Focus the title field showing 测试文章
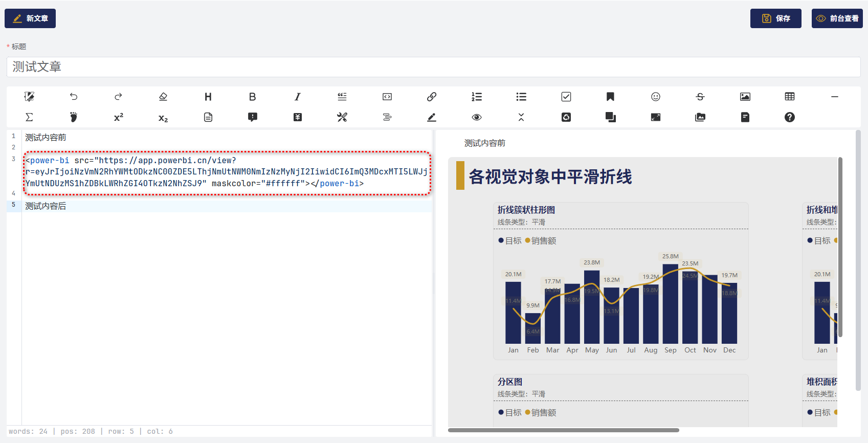This screenshot has width=868, height=443. 434,67
